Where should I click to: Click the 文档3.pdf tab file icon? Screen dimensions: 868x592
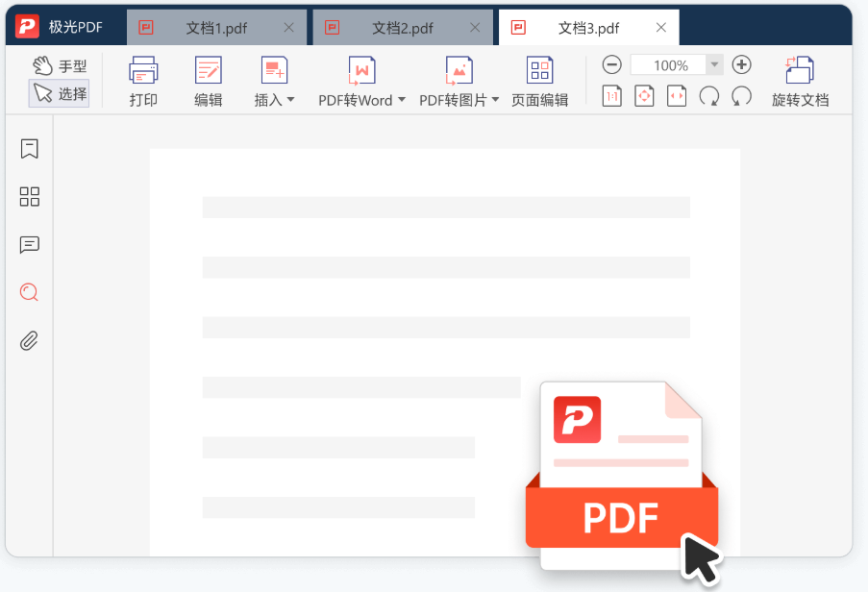518,27
